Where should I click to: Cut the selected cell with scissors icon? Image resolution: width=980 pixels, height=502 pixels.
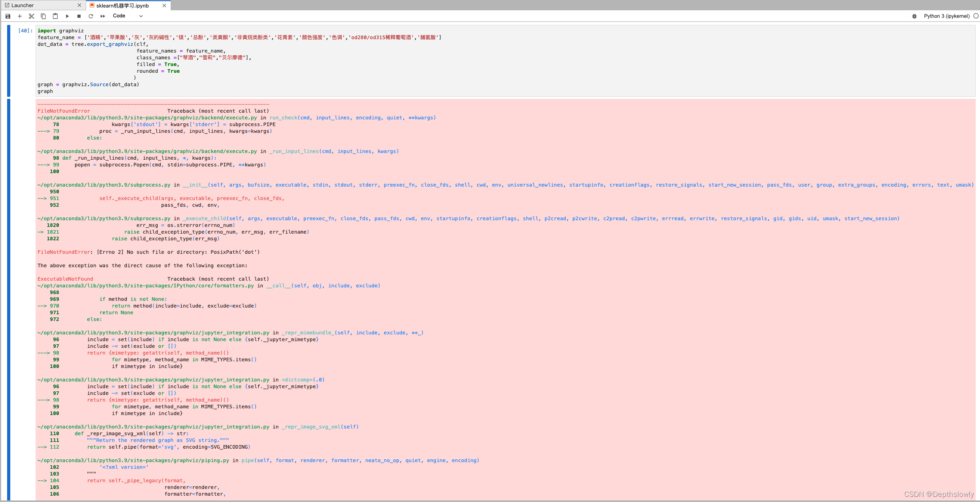pos(32,16)
